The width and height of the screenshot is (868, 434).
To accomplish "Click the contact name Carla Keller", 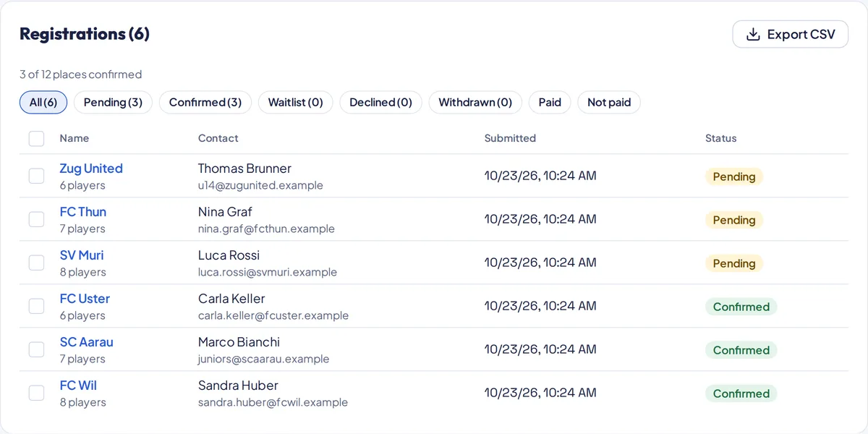I will click(231, 299).
